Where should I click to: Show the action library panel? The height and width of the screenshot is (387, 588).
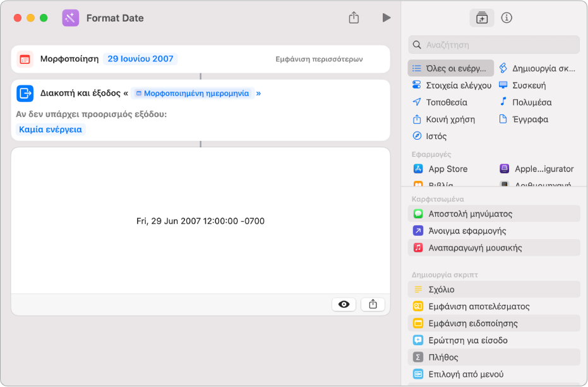click(481, 18)
